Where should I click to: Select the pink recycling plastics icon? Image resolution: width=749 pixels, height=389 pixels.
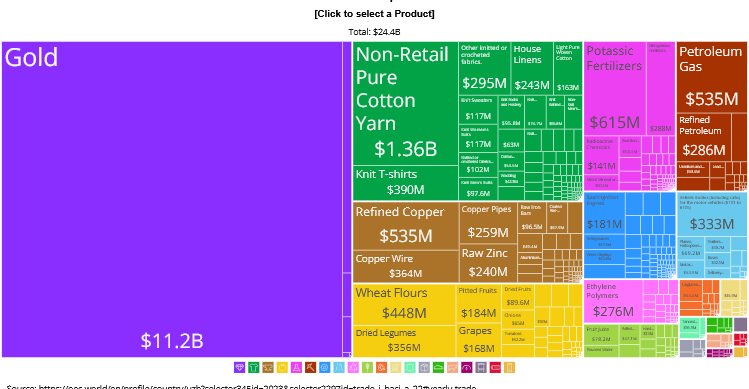point(353,367)
